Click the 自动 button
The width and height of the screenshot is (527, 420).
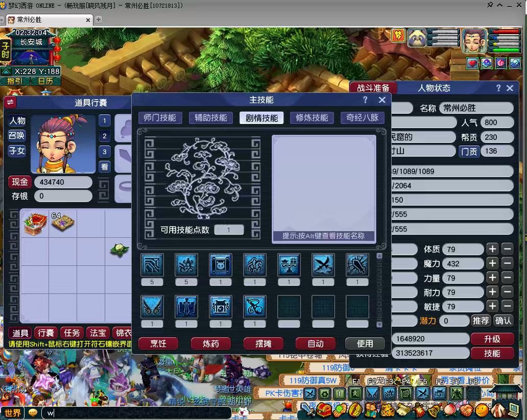316,343
